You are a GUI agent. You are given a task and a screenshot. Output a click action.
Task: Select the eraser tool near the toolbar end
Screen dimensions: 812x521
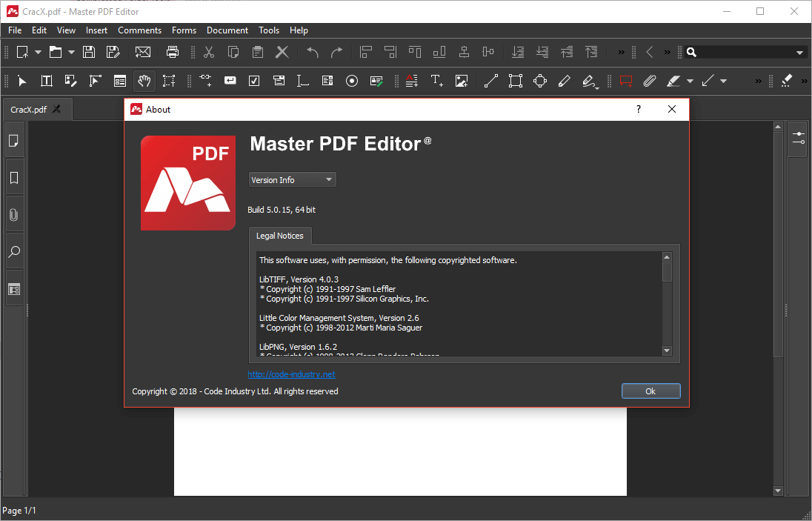(x=787, y=81)
